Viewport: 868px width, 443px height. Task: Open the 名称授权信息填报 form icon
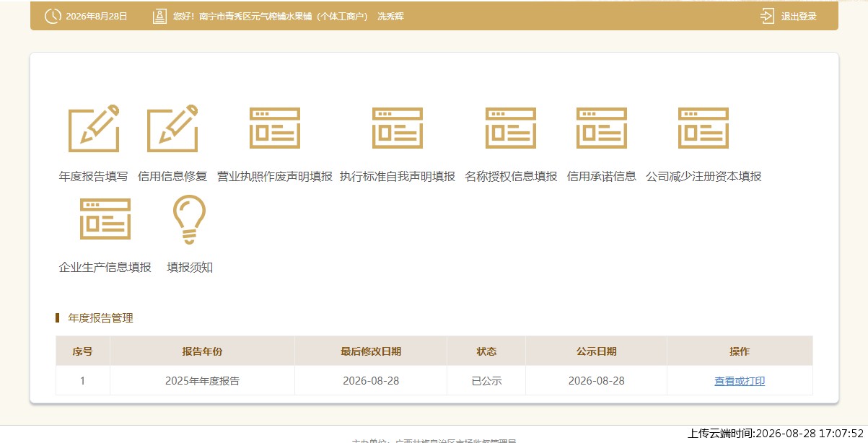tap(511, 128)
